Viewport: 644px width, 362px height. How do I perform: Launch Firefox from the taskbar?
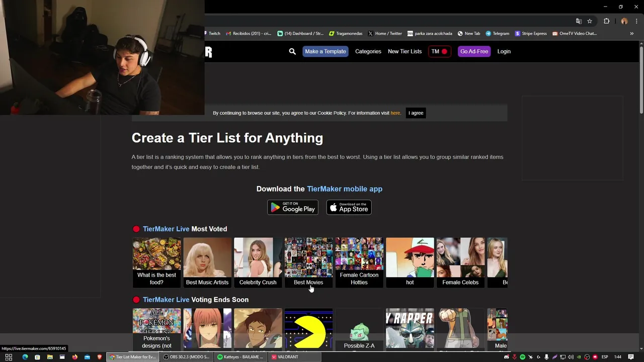(74, 357)
